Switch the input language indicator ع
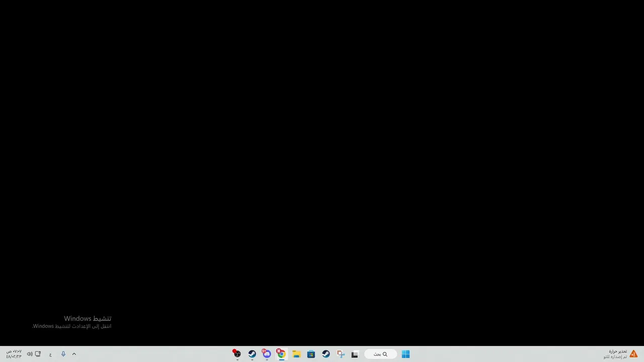 (x=50, y=354)
